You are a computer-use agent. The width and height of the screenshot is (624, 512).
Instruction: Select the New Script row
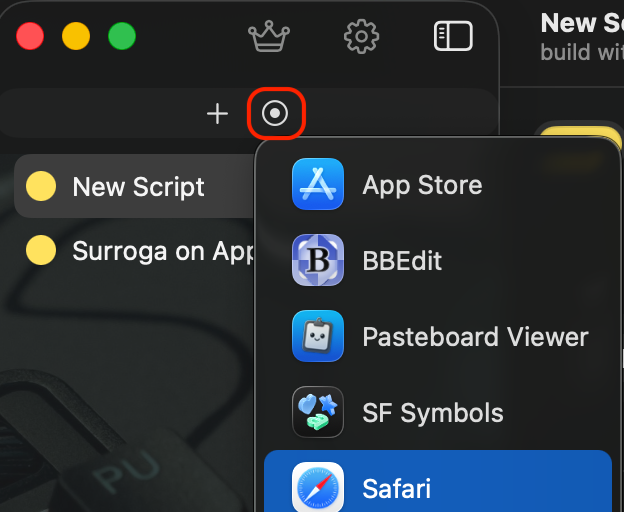point(135,186)
